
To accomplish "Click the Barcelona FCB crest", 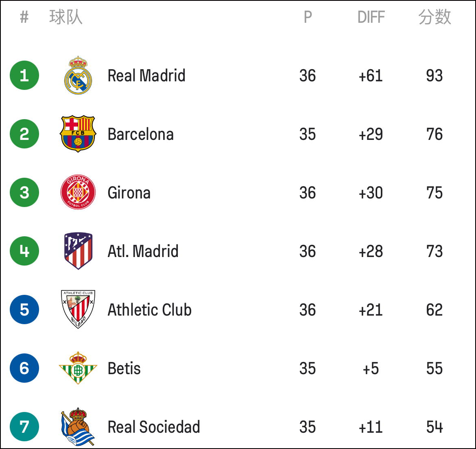I will pyautogui.click(x=78, y=134).
